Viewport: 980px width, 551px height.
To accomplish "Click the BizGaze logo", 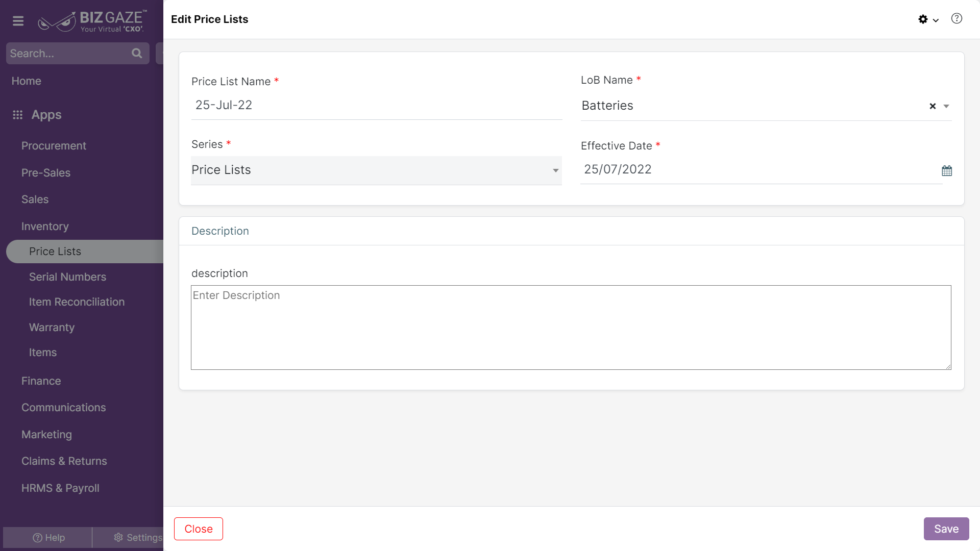I will [92, 21].
